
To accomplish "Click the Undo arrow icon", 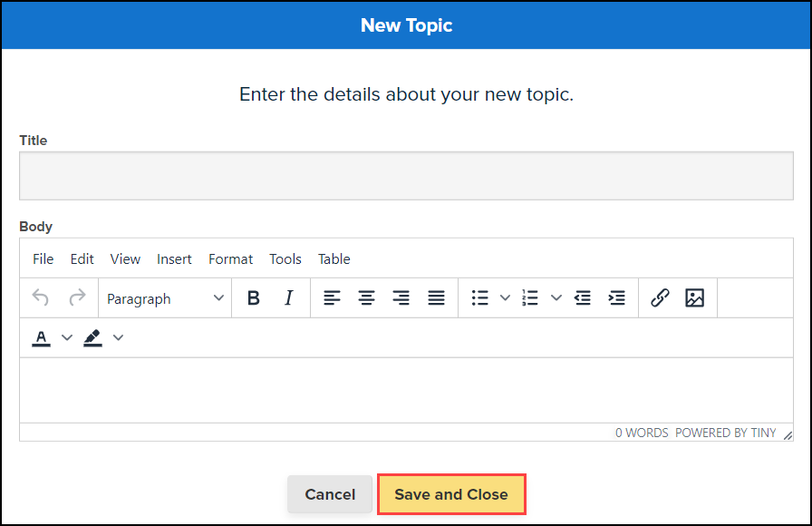I will pos(41,297).
